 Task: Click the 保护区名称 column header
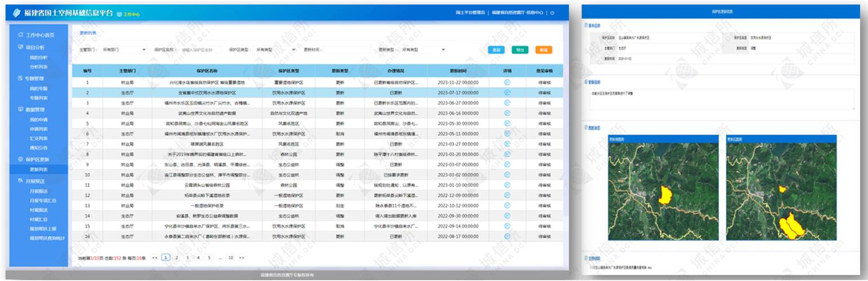point(207,71)
